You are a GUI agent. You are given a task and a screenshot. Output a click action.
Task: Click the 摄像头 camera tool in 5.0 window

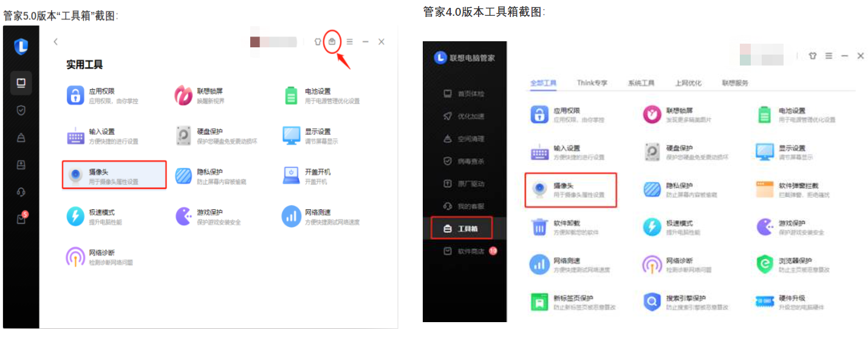coord(114,175)
